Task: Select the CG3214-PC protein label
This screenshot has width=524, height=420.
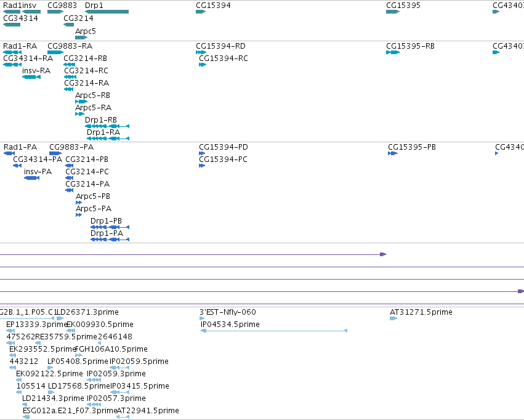Action: click(x=87, y=172)
